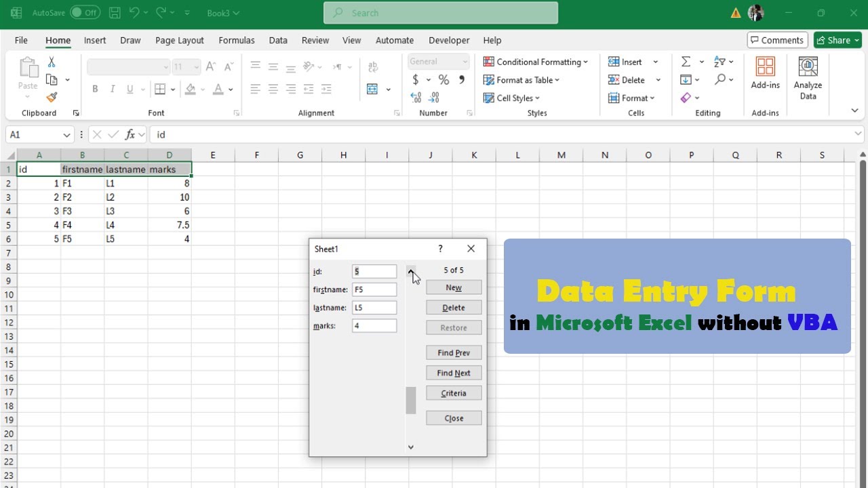Apply Comma Style format
The height and width of the screenshot is (488, 868).
point(462,80)
